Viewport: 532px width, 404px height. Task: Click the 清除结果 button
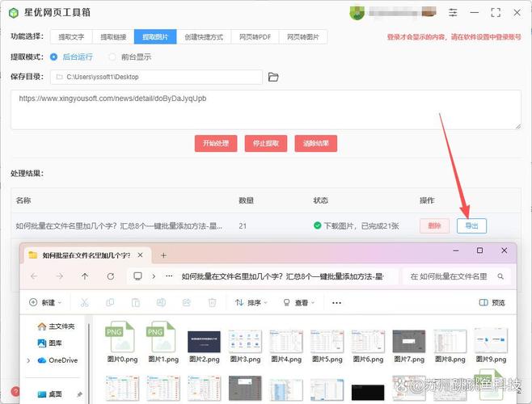point(316,144)
